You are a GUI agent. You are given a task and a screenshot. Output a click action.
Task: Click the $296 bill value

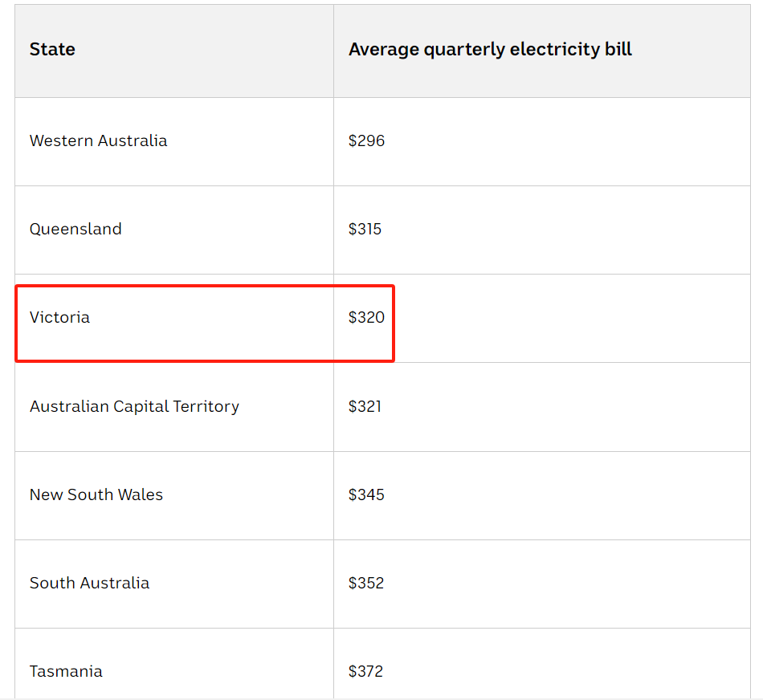click(x=366, y=140)
